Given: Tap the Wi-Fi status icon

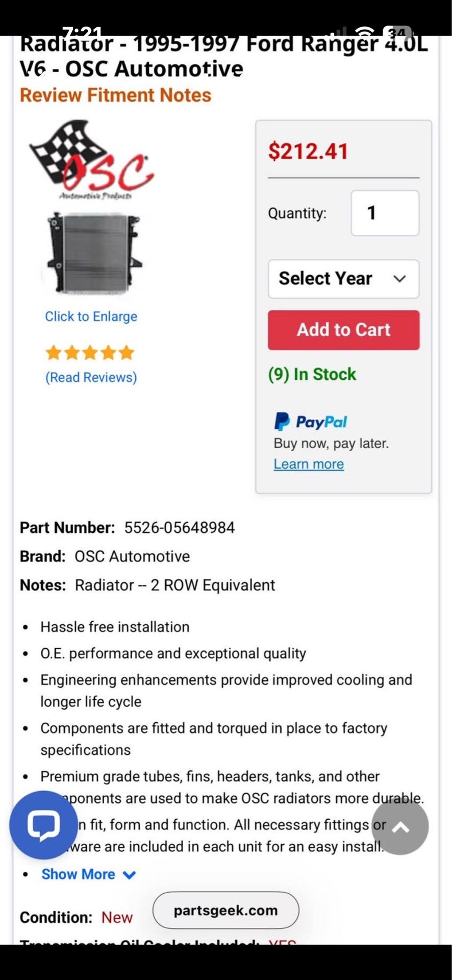Looking at the screenshot, I should (x=366, y=32).
